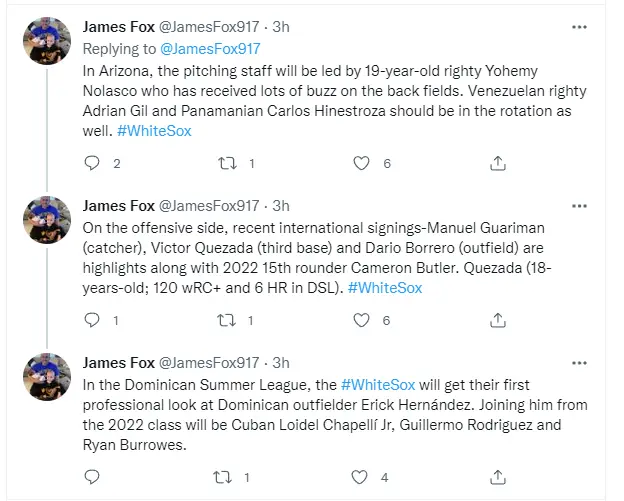Reply to the Victor Quezada tweet

92,320
